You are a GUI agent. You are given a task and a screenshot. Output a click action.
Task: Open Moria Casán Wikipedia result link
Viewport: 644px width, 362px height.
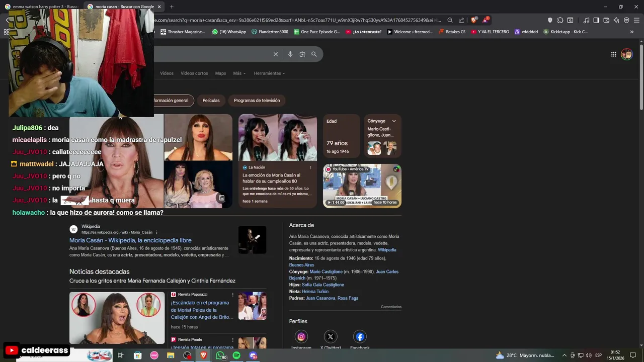[x=130, y=240]
